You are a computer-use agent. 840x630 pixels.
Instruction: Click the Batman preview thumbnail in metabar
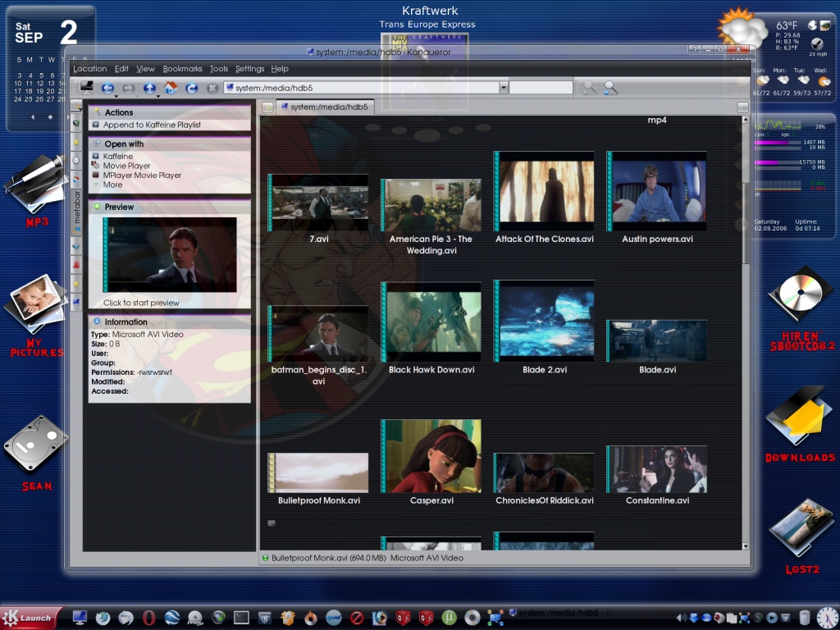[169, 254]
